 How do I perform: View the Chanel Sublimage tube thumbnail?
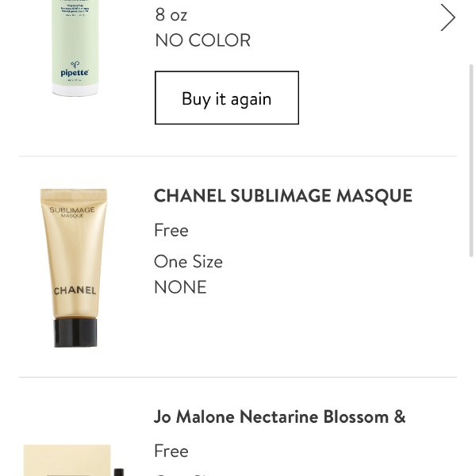[74, 268]
